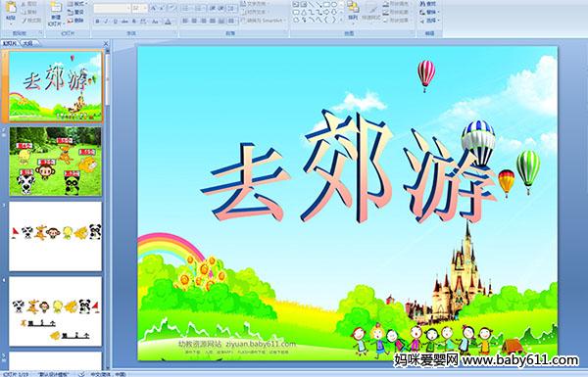
Task: Select the oval shape in shapes gallery
Action: (x=334, y=5)
